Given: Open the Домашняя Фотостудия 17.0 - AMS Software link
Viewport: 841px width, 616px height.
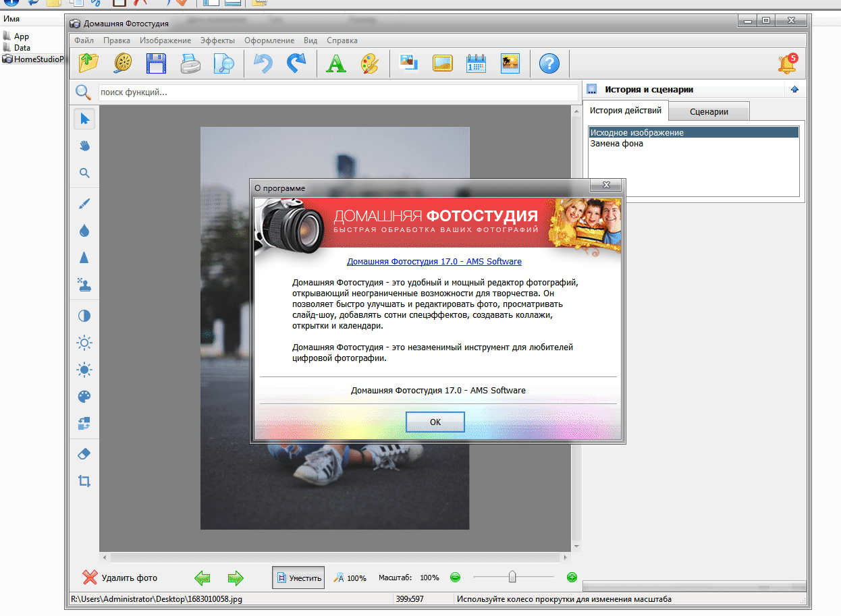Looking at the screenshot, I should [434, 261].
